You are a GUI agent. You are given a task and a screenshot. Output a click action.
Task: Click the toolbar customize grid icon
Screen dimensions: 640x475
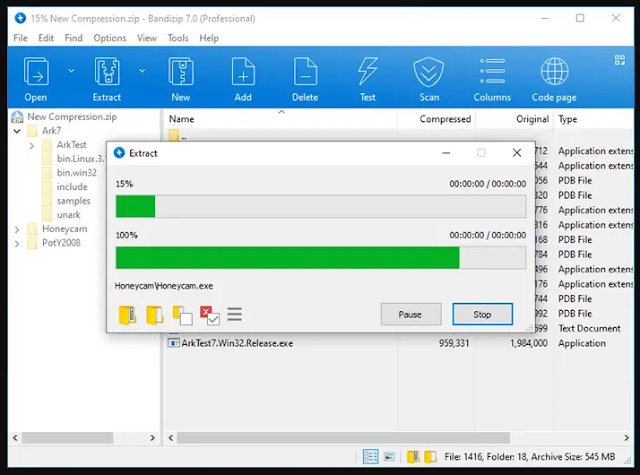tap(620, 60)
